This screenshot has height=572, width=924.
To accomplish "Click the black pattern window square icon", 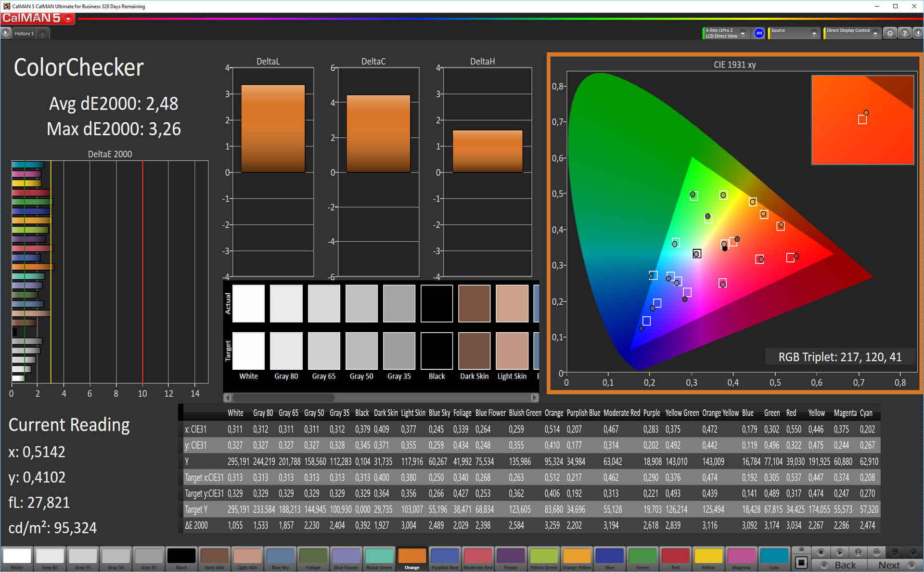I will [x=801, y=562].
